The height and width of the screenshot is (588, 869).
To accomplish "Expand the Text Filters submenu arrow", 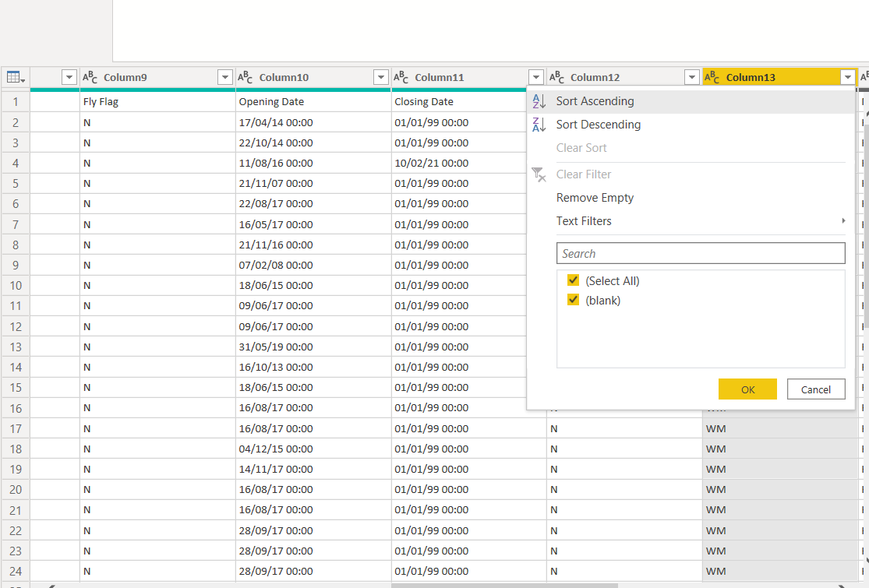I will click(843, 221).
